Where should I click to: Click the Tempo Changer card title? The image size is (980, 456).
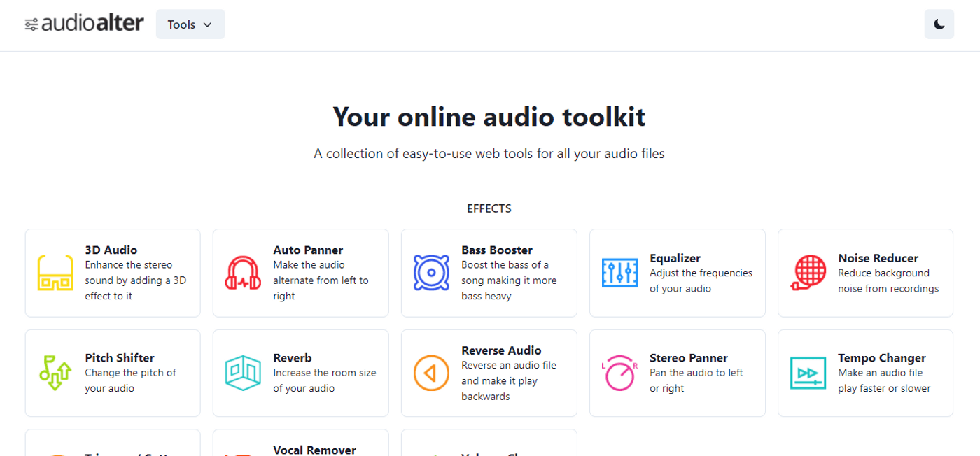pyautogui.click(x=882, y=357)
